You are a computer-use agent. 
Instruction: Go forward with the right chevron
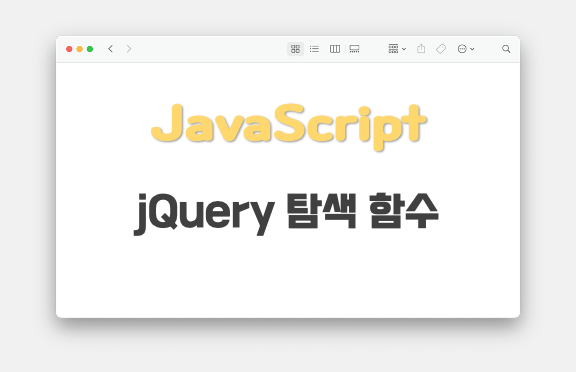pos(129,49)
